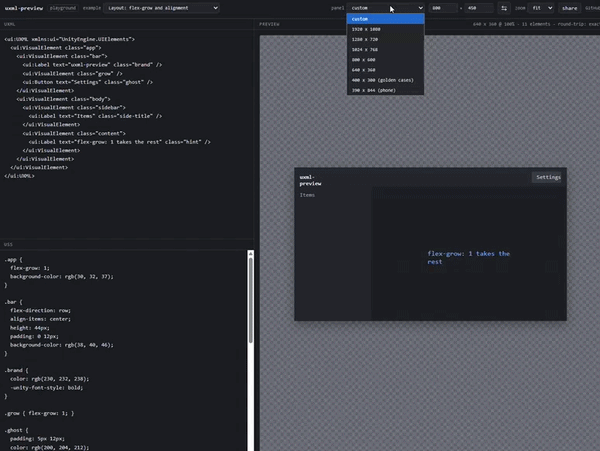Click the UXML line with class="sidebar"
Screen dimensions: 600x451
74,107
